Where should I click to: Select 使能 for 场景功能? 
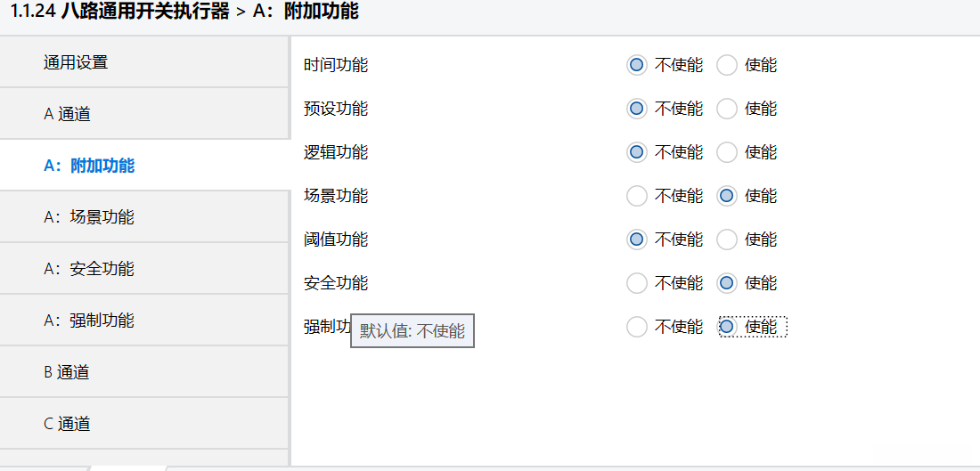[727, 196]
